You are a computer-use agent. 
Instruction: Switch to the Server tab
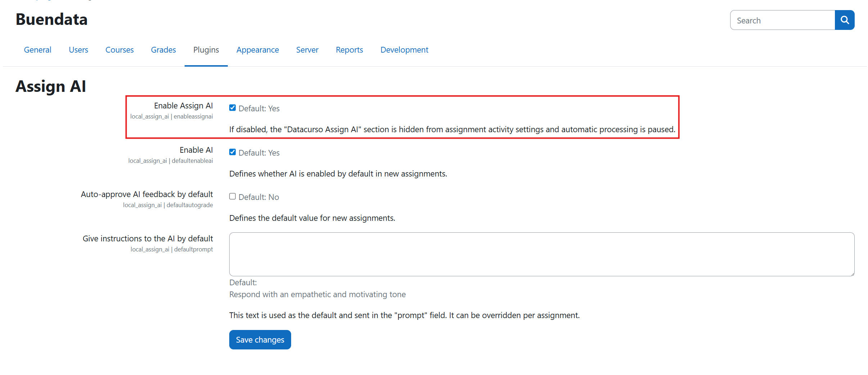click(307, 50)
